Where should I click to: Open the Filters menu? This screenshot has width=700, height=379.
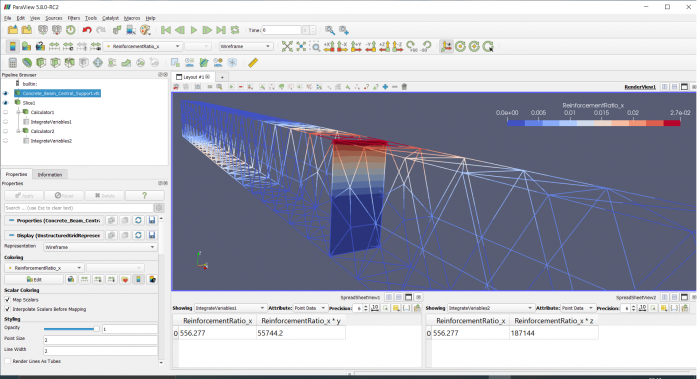coord(74,18)
